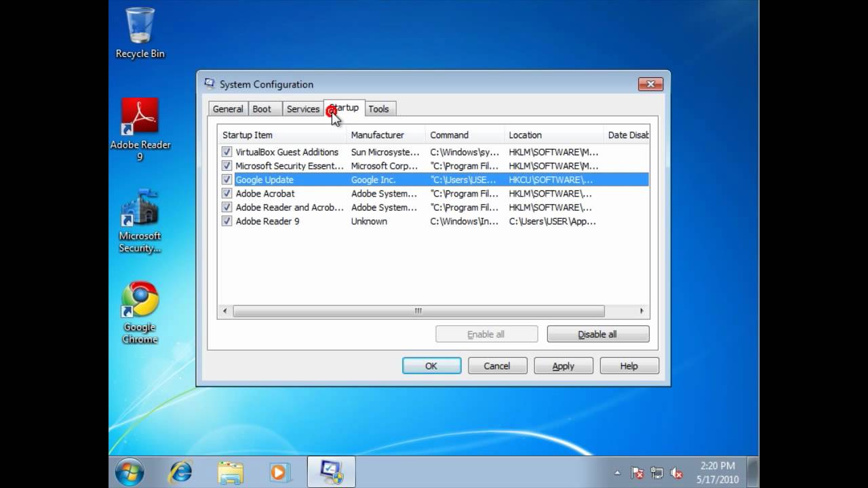The width and height of the screenshot is (868, 488).
Task: Click the network tray icon
Action: (x=657, y=473)
